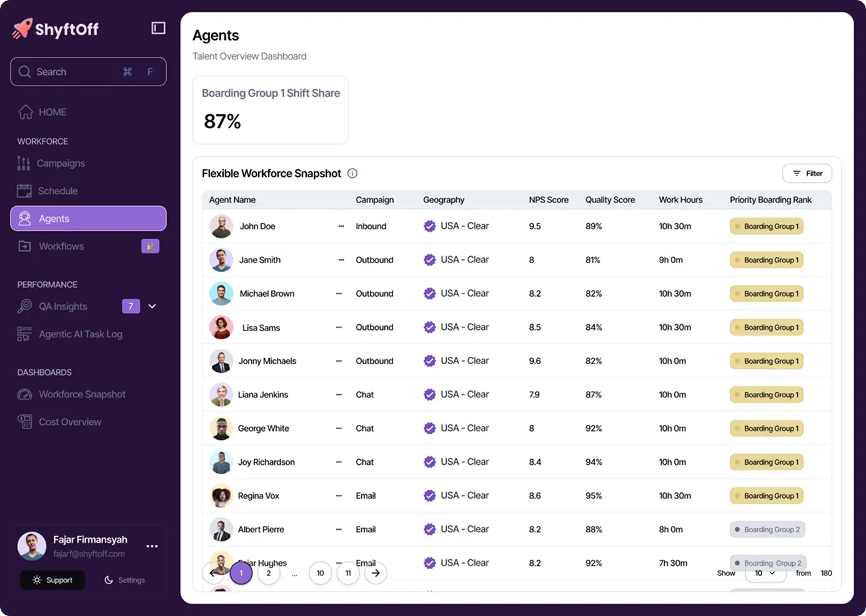This screenshot has width=866, height=616.
Task: Sort by Quality Score column header
Action: click(x=610, y=200)
